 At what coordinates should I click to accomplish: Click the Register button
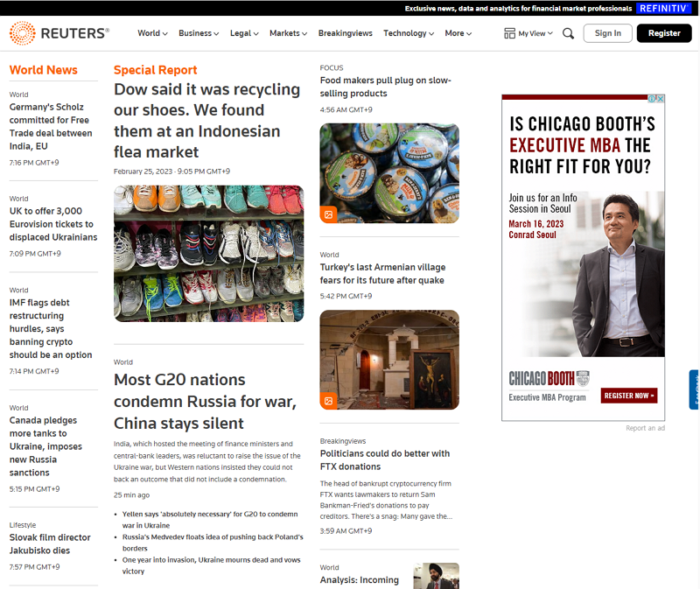[664, 33]
